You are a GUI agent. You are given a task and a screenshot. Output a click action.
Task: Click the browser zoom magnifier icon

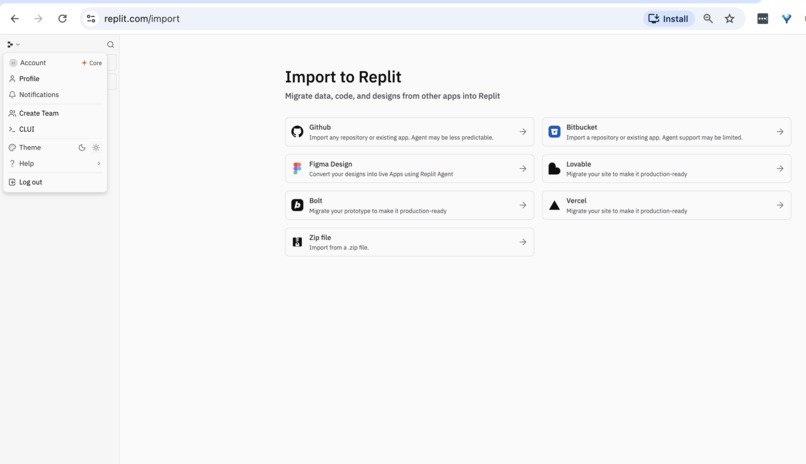click(708, 18)
